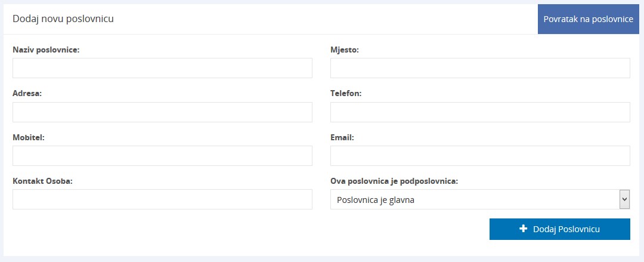The height and width of the screenshot is (262, 644).
Task: Click the 'Mjesto:' label text
Action: (345, 50)
